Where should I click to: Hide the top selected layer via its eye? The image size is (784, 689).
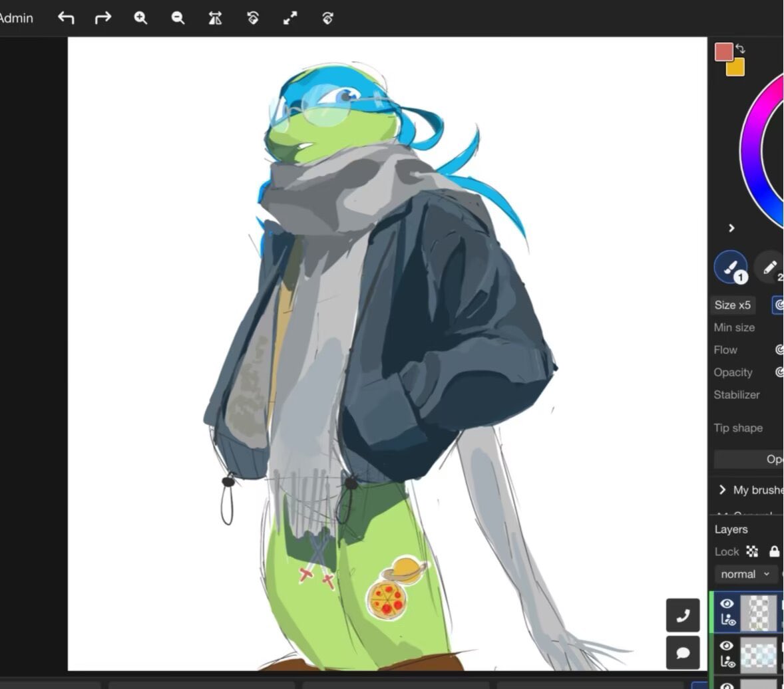[x=727, y=604]
